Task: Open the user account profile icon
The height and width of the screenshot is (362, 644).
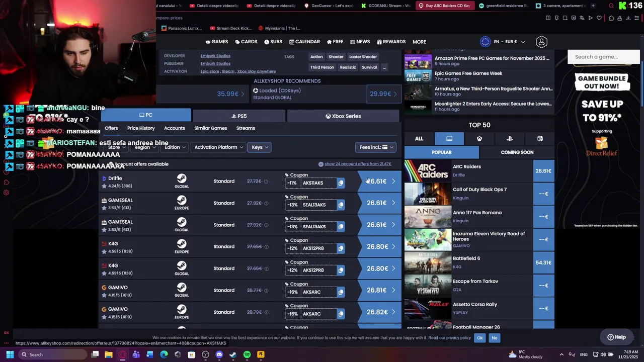Action: pos(541,42)
